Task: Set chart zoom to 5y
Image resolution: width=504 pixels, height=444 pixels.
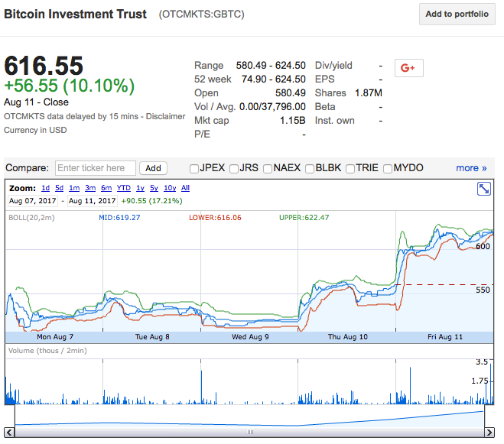Action: 154,188
